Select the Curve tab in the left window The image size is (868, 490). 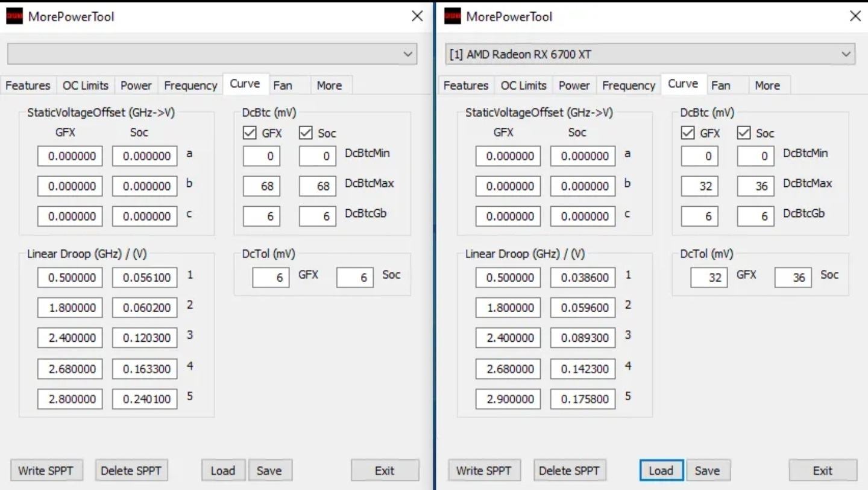click(245, 84)
